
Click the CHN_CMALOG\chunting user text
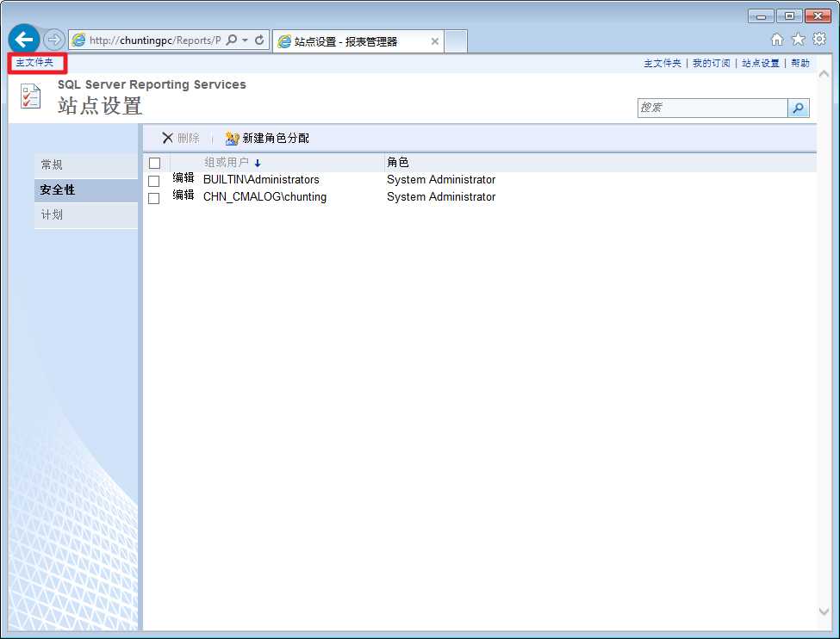tap(264, 196)
